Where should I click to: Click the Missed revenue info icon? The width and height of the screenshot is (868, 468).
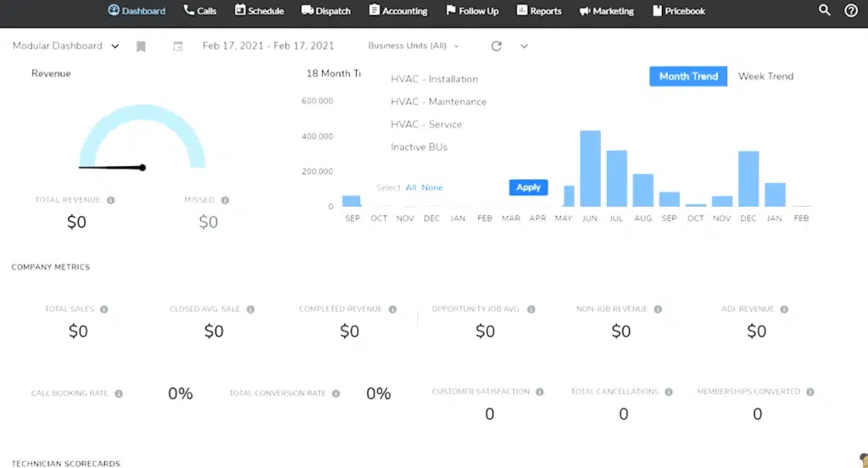[225, 200]
